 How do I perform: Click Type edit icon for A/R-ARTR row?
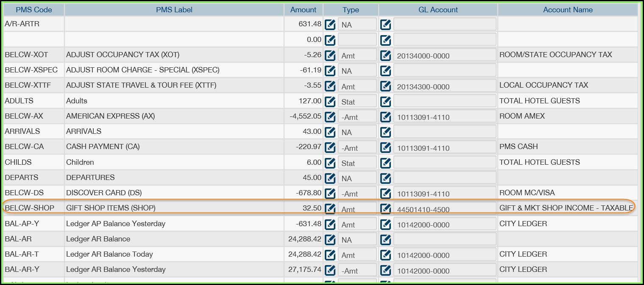(330, 25)
